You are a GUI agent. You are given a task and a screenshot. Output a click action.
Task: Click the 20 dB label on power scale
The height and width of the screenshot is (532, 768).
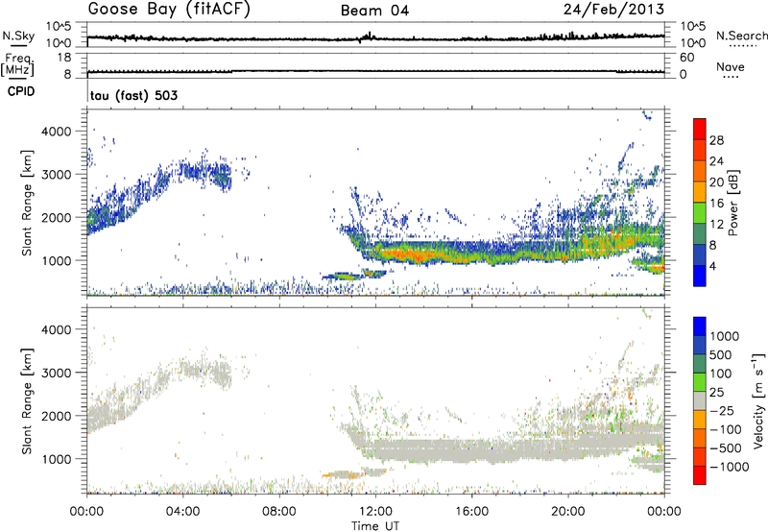point(716,182)
